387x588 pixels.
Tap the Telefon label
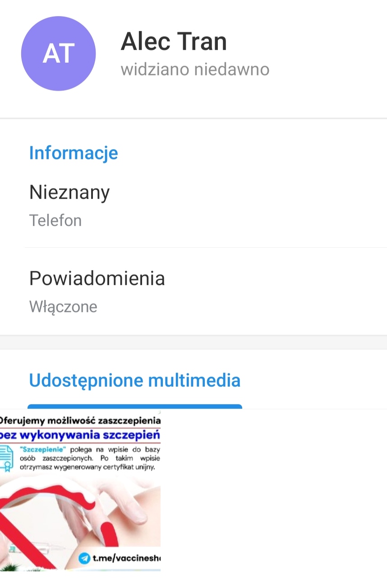click(55, 221)
